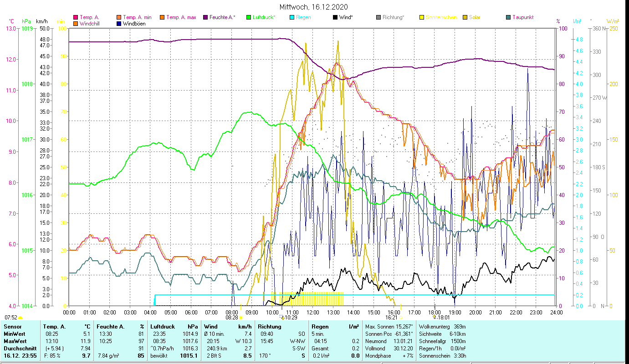
Task: Click the black Wind* legend swatch
Action: tap(335, 18)
